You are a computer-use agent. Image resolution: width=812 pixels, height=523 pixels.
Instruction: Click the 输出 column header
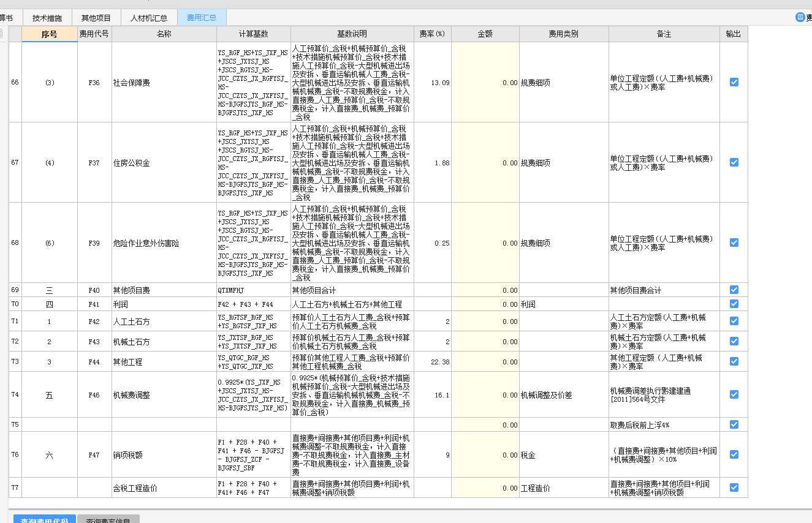tap(734, 34)
